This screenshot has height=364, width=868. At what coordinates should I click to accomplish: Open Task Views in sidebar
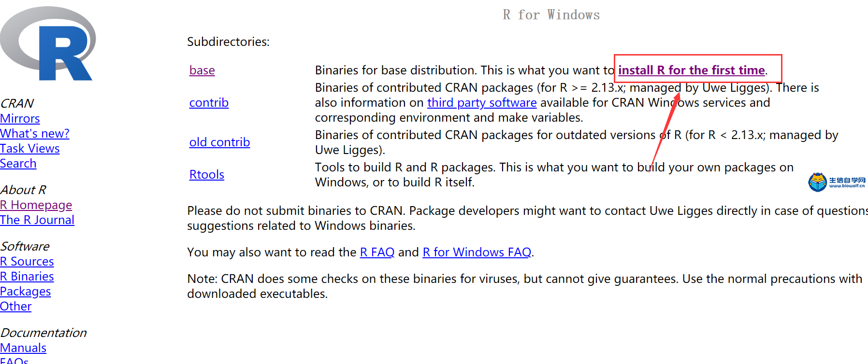tap(30, 149)
